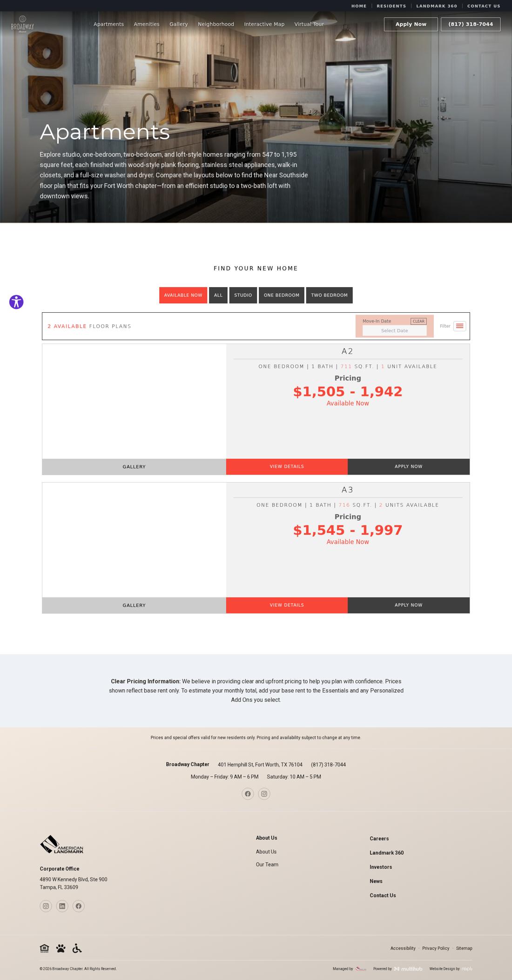
Task: Filter floor plans by Two Bedroom
Action: coord(329,295)
